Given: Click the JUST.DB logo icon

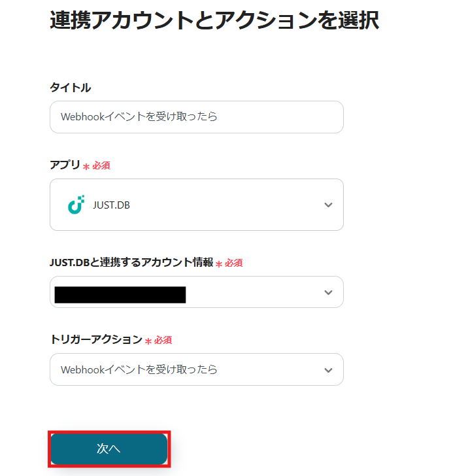Looking at the screenshot, I should coord(76,205).
